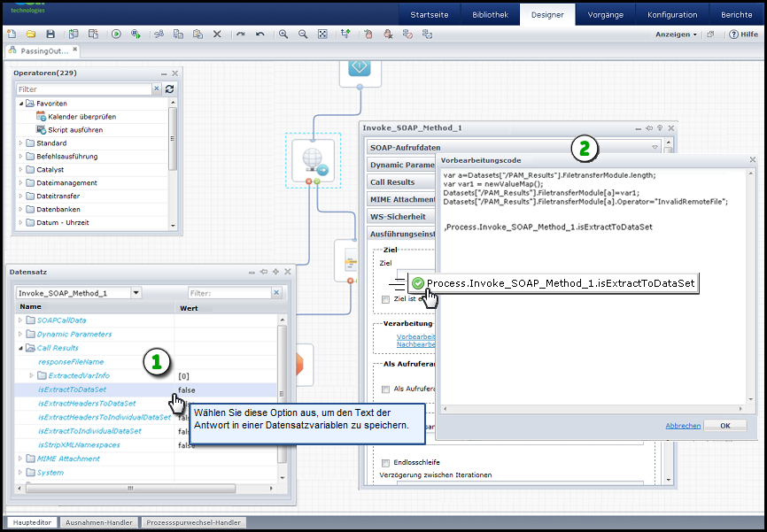
Task: Click the Zoom out magnifier icon
Action: point(303,34)
